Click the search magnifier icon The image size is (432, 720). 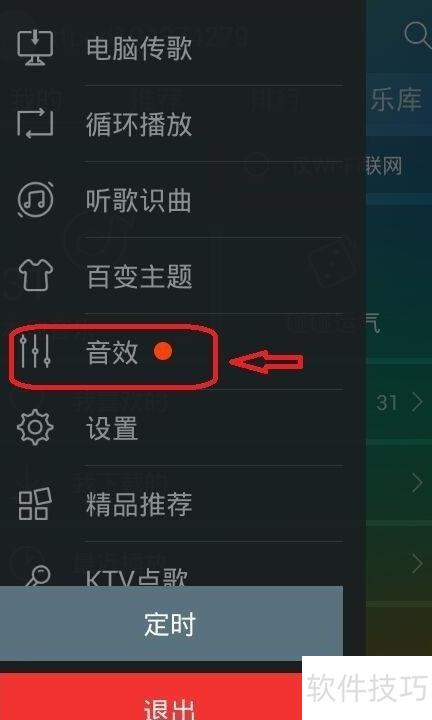coord(417,35)
